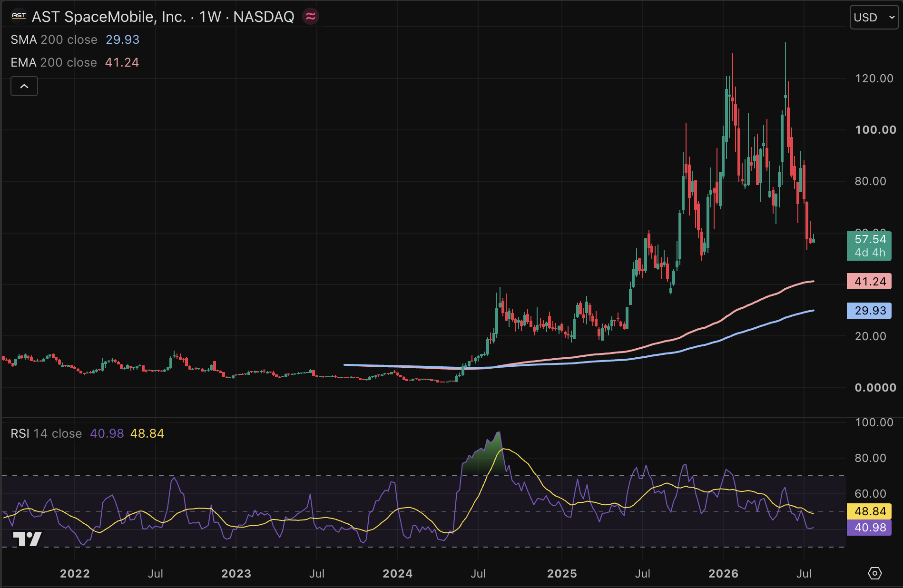Click the 120.00 price scale label

click(874, 78)
